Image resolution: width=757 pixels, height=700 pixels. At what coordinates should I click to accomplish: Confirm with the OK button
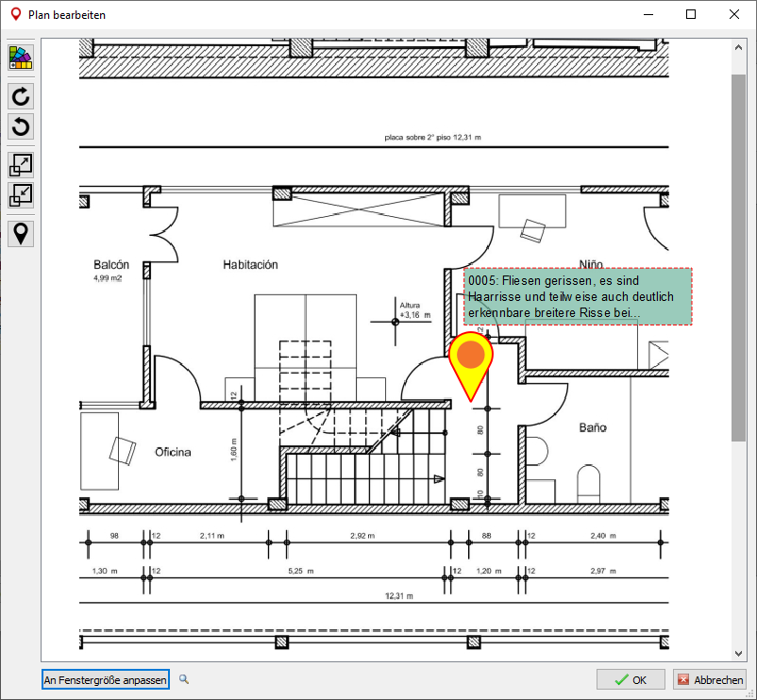631,679
